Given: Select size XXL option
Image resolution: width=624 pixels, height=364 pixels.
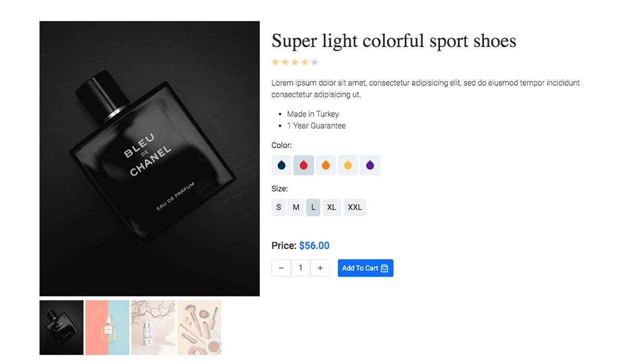Looking at the screenshot, I should [355, 207].
